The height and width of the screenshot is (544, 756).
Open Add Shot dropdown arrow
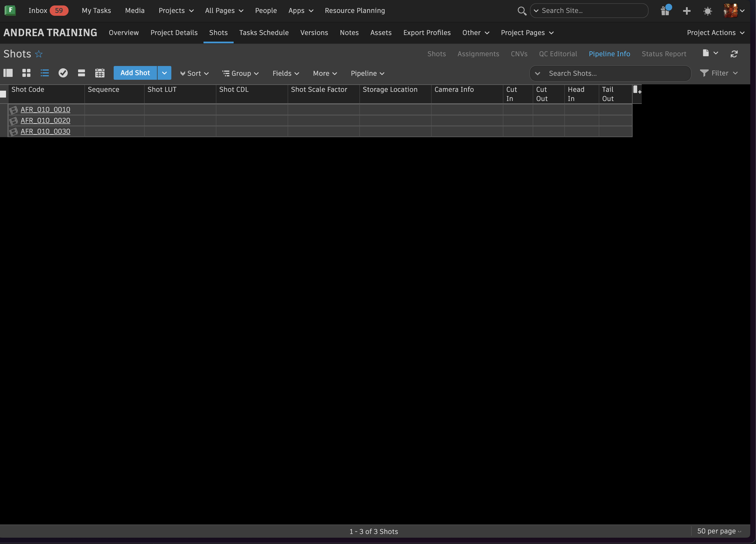164,73
